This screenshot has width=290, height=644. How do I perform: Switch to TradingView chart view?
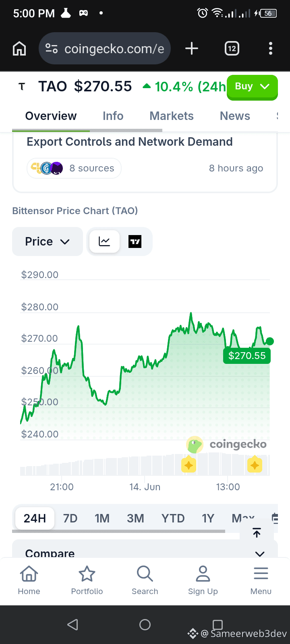(x=135, y=242)
